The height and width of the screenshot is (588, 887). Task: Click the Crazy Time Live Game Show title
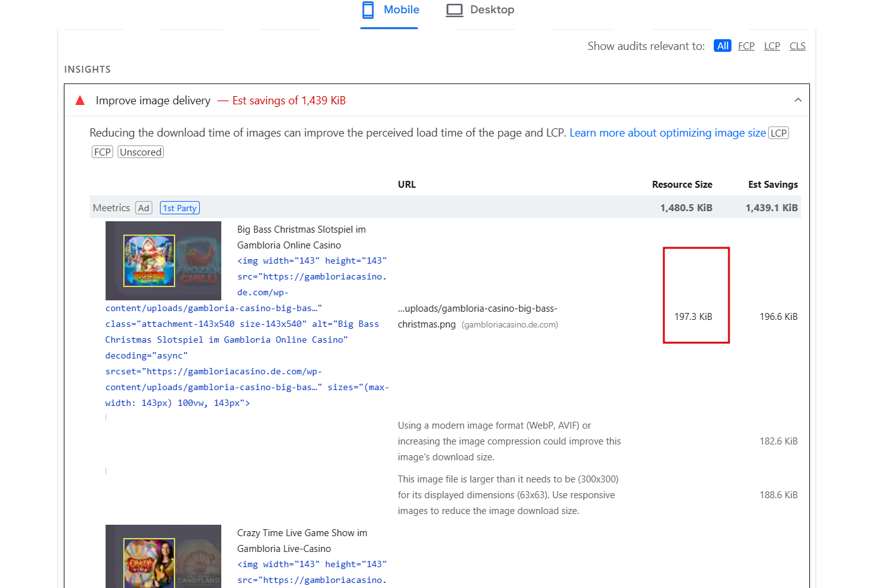pos(302,541)
